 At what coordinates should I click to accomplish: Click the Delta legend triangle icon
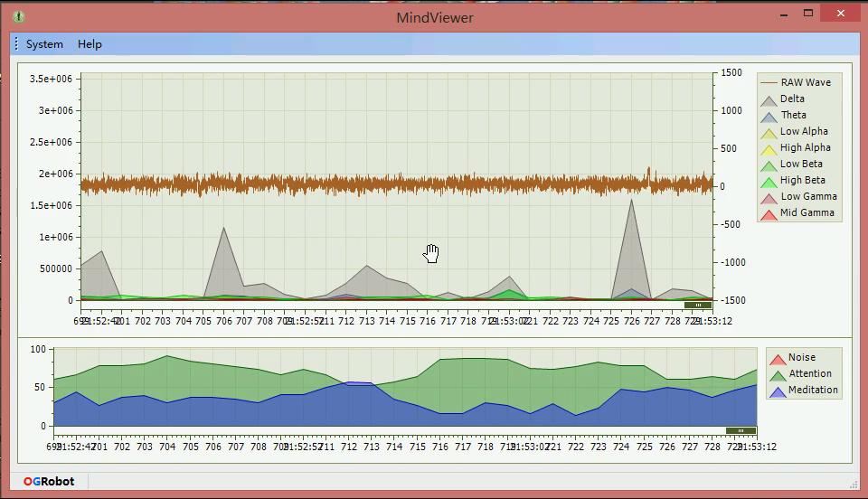tap(769, 100)
